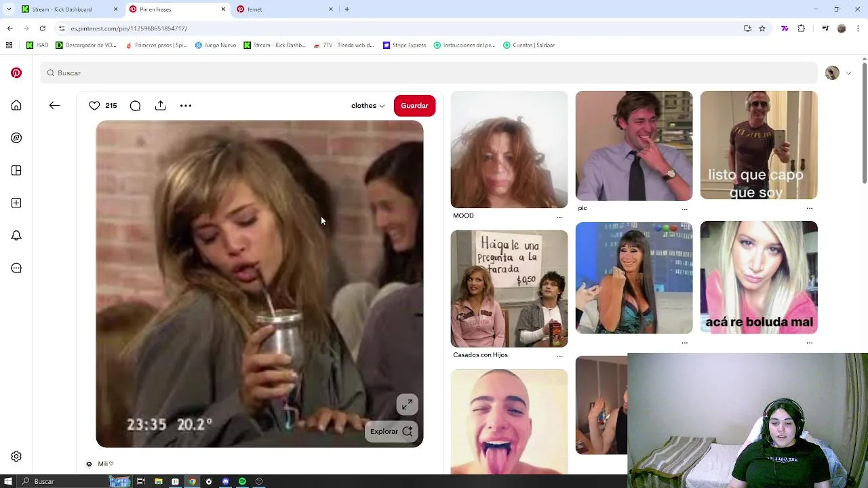Close the 'fernet' tab
The image size is (868, 488).
pos(331,9)
